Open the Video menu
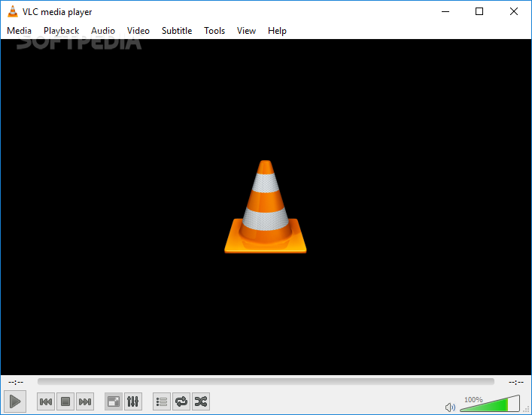Viewport: 532px width, 415px height. (x=138, y=31)
